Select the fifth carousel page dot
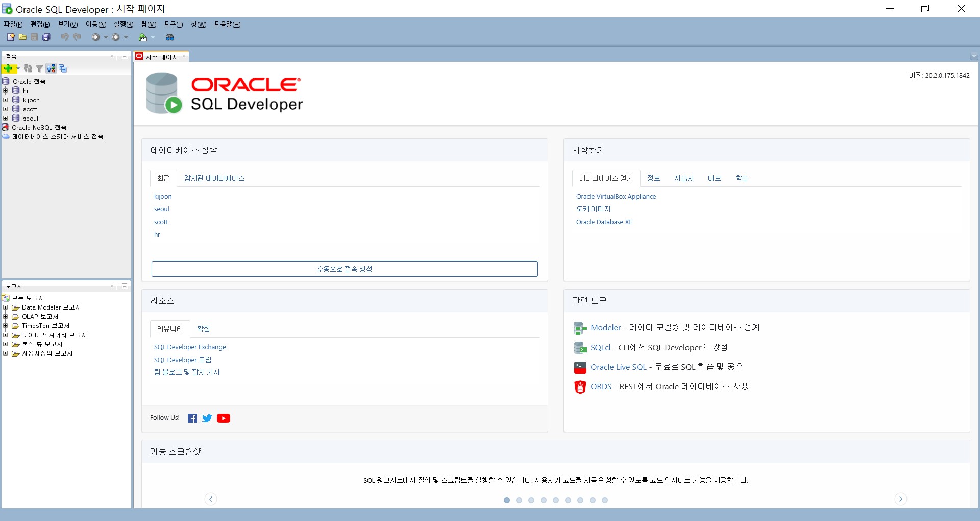Screen dimensions: 980x521 (556, 500)
